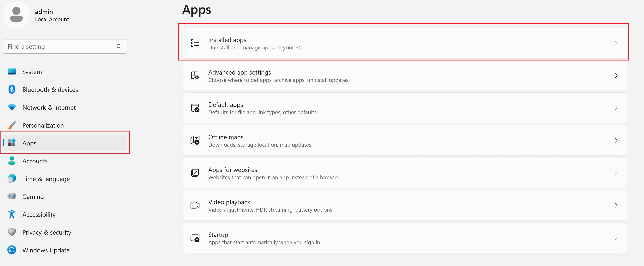Screen dimensions: 644x266
Task: Click the Bluetooth & devices icon
Action: 12,89
